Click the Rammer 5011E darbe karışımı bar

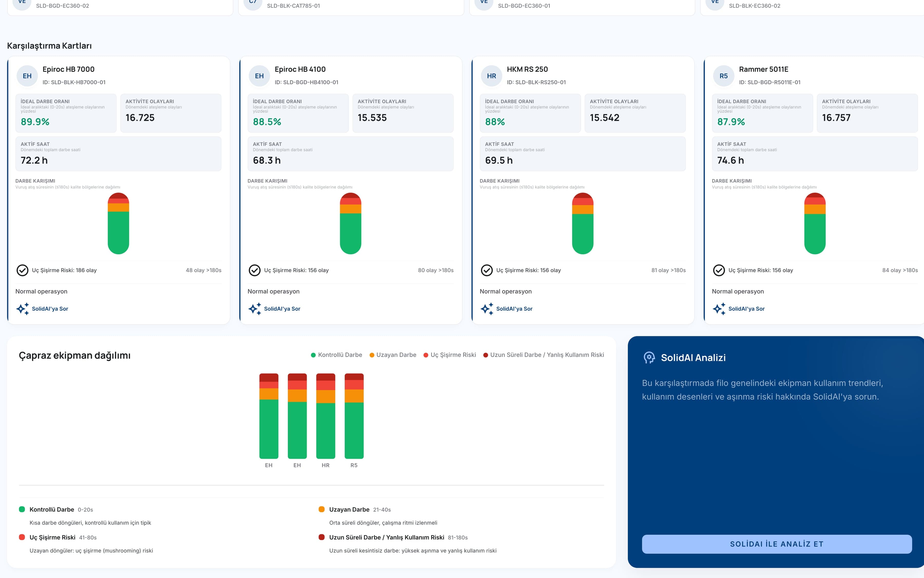point(815,224)
